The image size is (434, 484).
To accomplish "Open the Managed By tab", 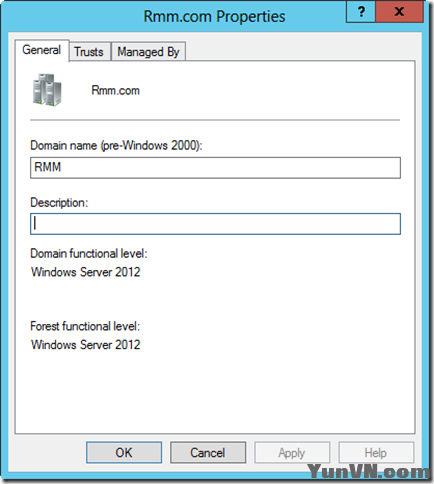I will tap(148, 52).
